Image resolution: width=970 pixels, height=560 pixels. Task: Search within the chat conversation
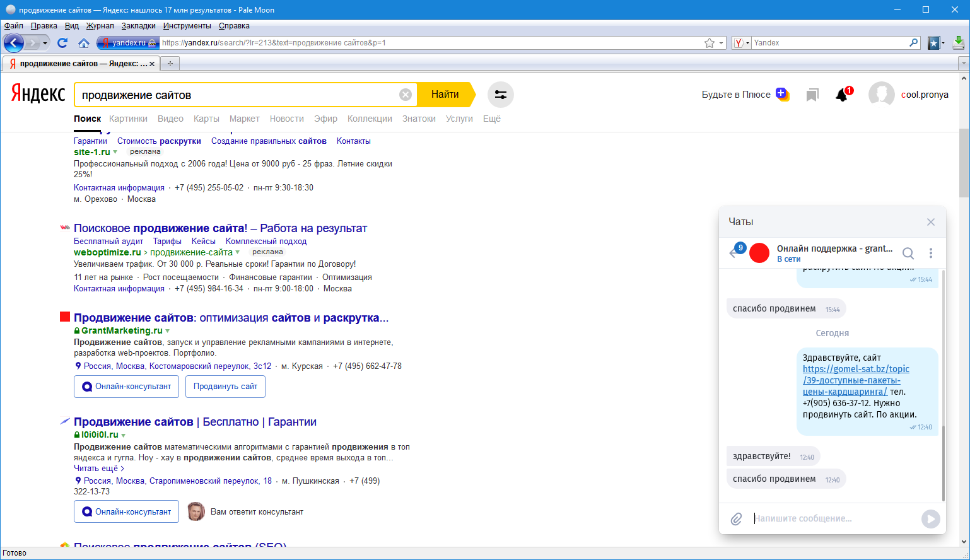908,253
